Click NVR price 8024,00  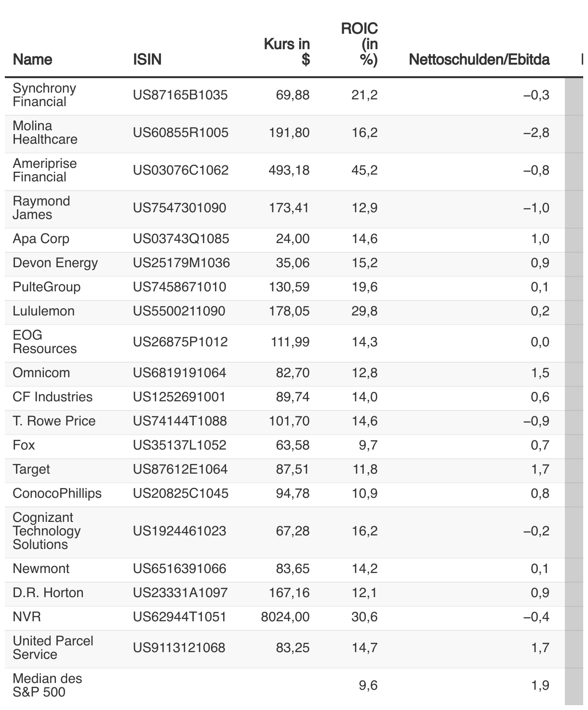click(x=285, y=617)
